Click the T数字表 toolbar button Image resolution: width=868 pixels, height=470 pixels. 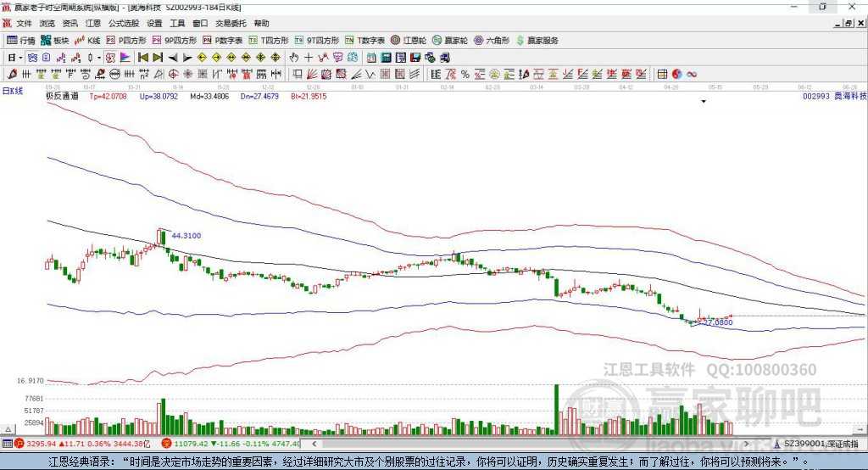tap(364, 40)
